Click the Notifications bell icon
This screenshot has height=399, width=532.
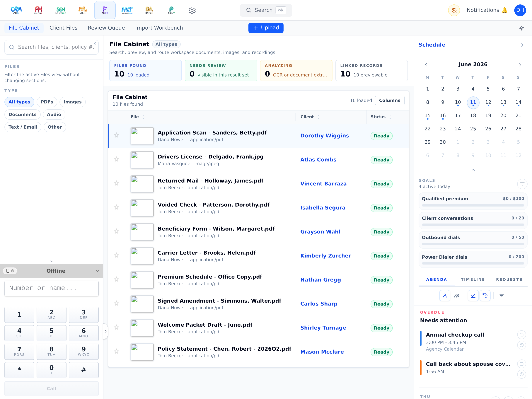(505, 10)
